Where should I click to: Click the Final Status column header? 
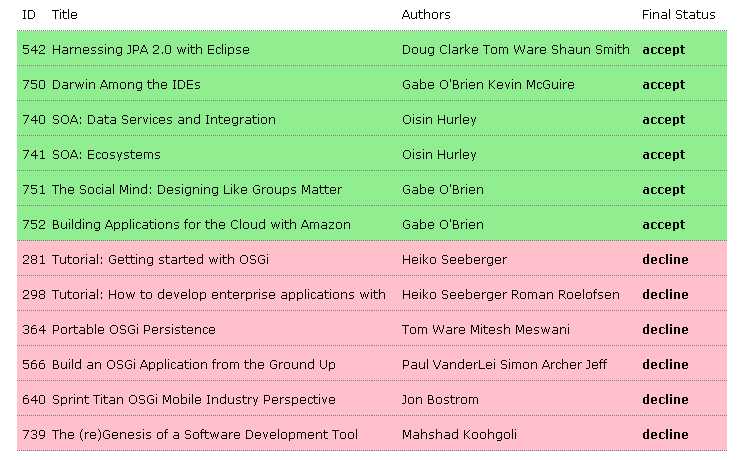[x=679, y=15]
